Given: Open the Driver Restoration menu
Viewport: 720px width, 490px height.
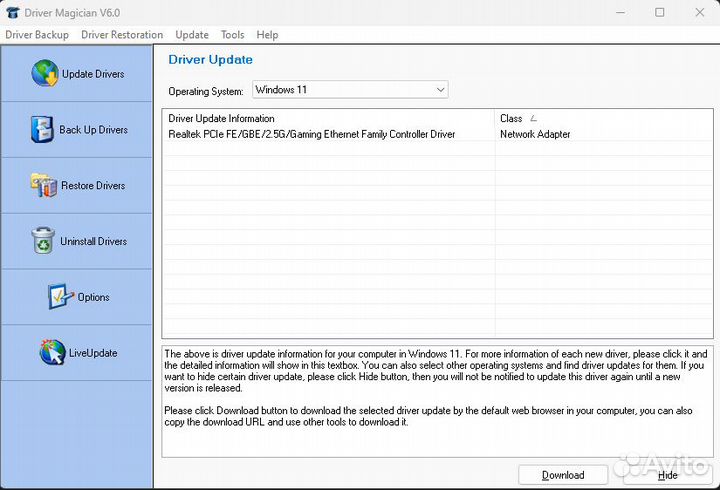Looking at the screenshot, I should pos(122,35).
